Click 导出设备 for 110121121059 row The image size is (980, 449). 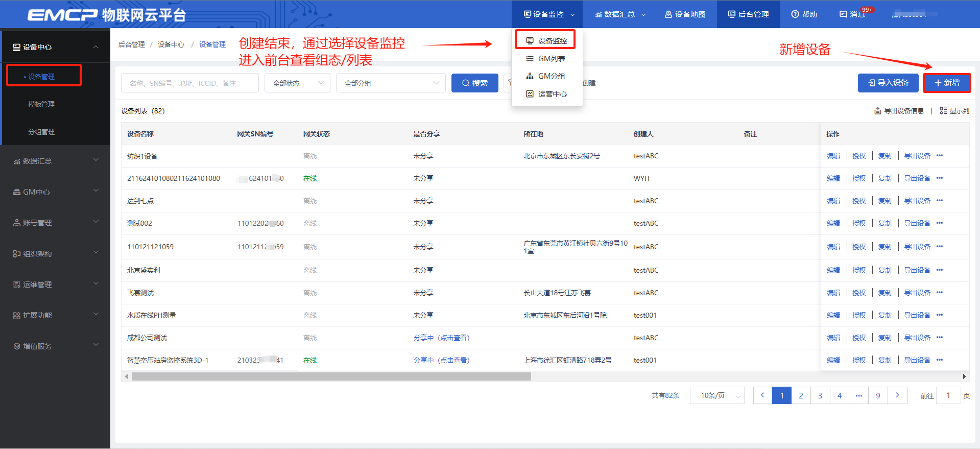917,247
